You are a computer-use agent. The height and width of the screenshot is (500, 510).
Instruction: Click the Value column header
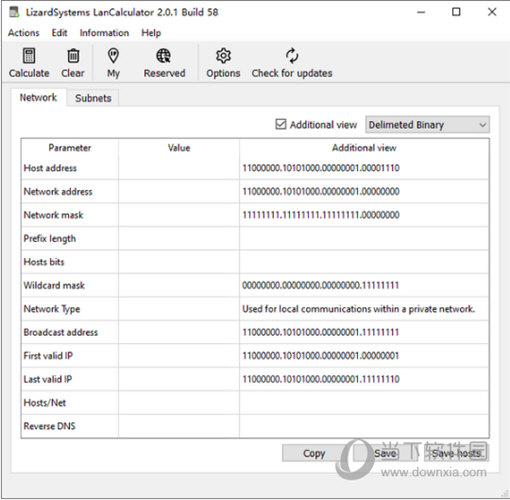pyautogui.click(x=179, y=148)
